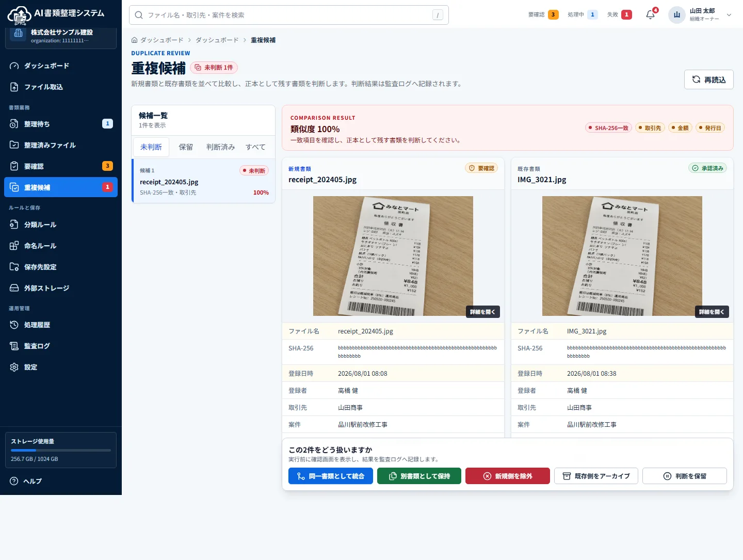Click the search magnifier icon
This screenshot has height=560, width=743.
click(x=139, y=15)
